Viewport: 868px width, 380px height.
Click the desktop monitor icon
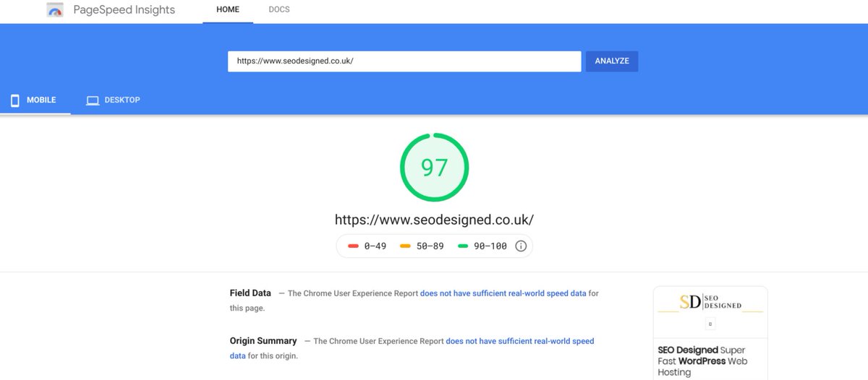click(x=93, y=100)
